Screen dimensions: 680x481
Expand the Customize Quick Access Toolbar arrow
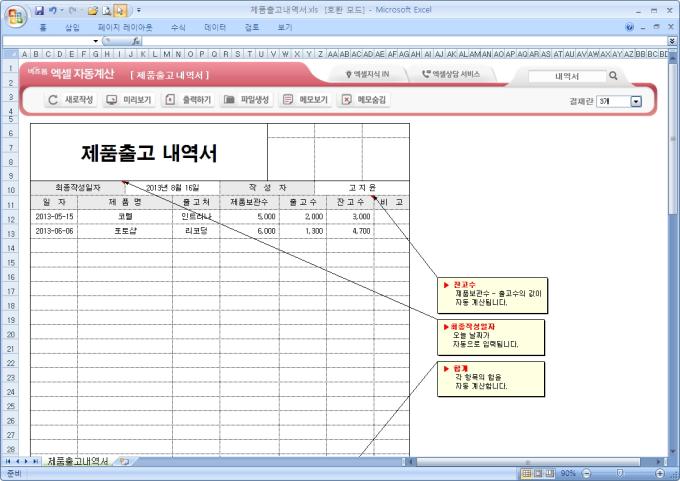tap(139, 10)
